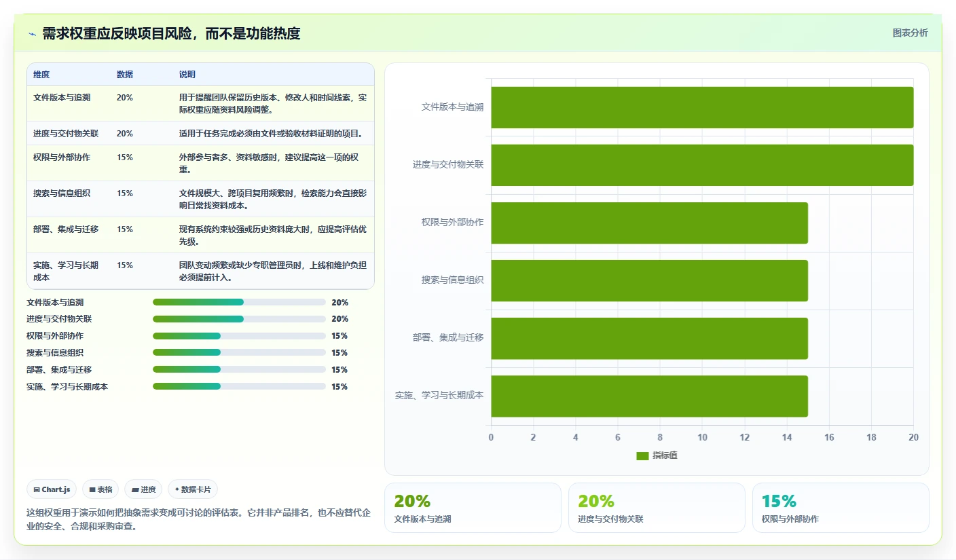Viewport: 956px width, 560px height.
Task: Click the 数据 column header
Action: (125, 74)
